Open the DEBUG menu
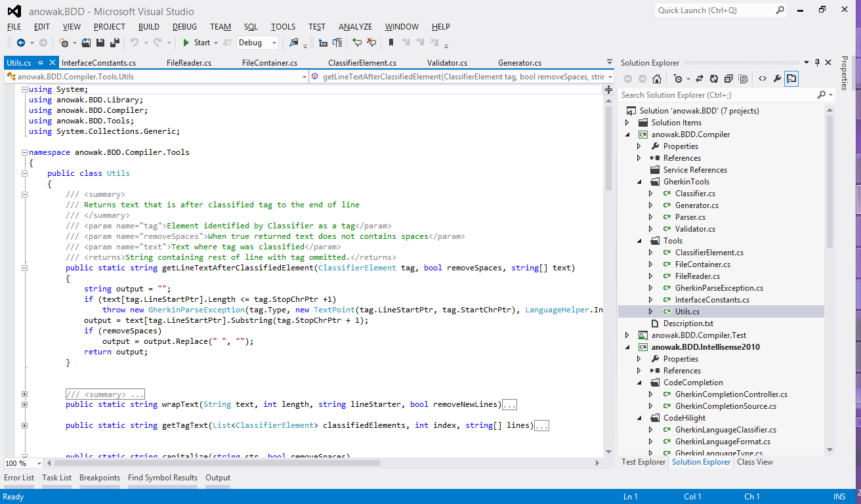Viewport: 861px width, 504px height. [x=184, y=27]
